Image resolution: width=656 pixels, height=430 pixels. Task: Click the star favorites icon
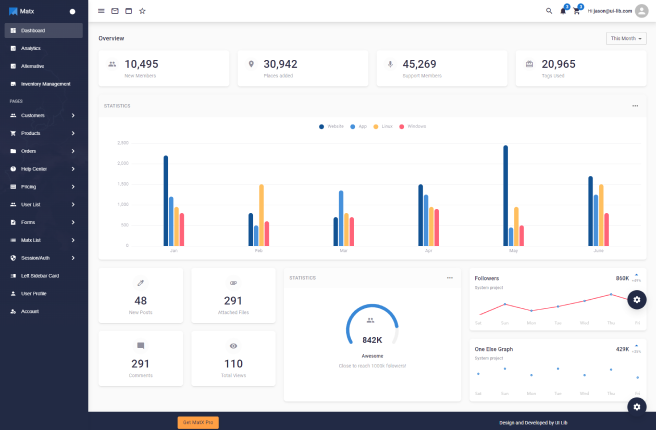[x=142, y=11]
